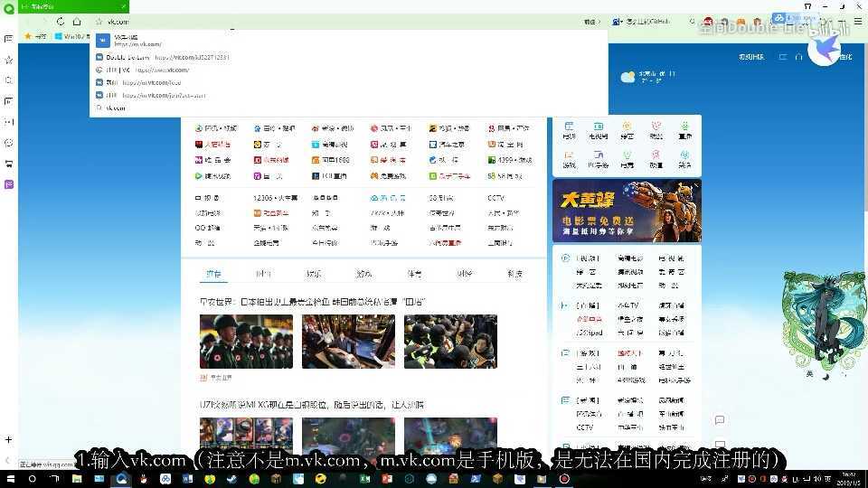Select the m.vk.com/join suggestion
The width and height of the screenshot is (868, 488).
pyautogui.click(x=349, y=95)
